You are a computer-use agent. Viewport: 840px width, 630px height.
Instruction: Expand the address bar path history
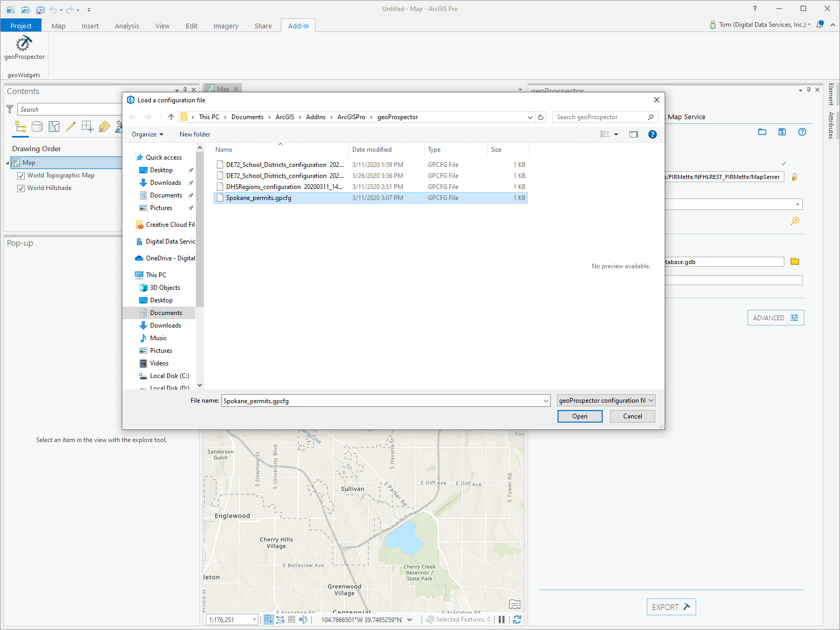pos(530,117)
